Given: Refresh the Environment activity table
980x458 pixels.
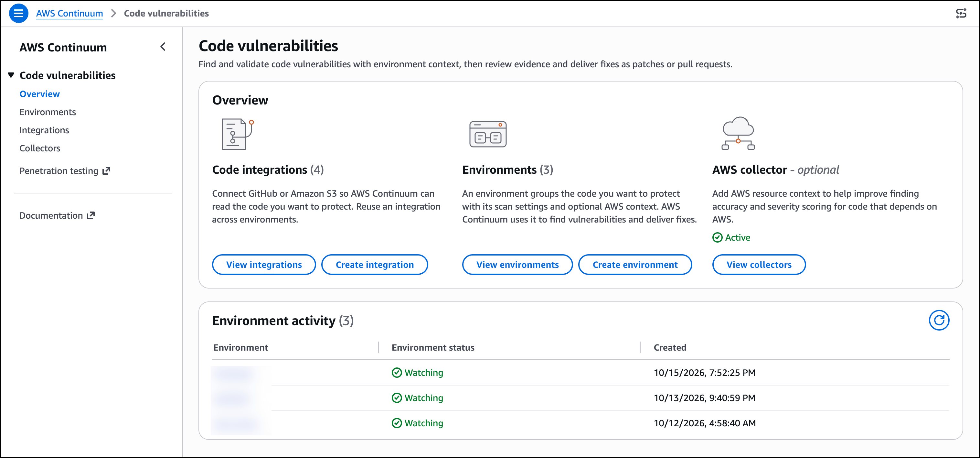Looking at the screenshot, I should (939, 320).
